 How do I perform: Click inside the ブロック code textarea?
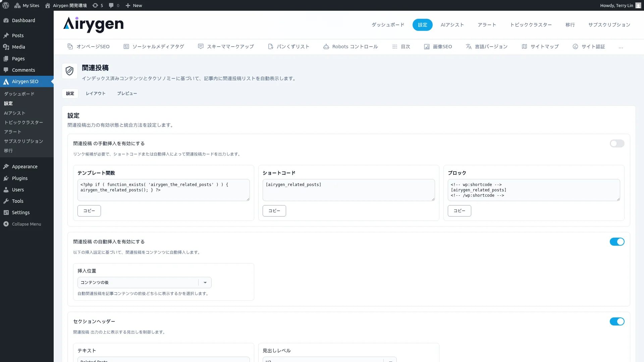pyautogui.click(x=534, y=190)
